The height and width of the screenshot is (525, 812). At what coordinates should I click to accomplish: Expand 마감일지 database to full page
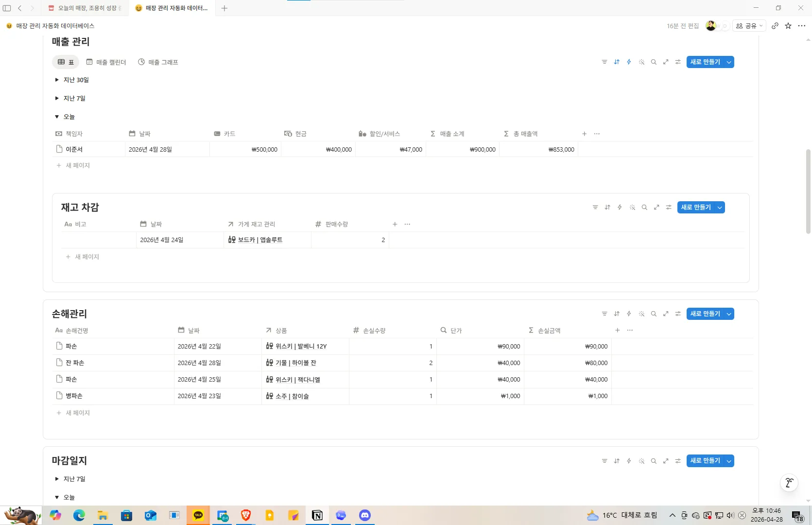click(666, 461)
